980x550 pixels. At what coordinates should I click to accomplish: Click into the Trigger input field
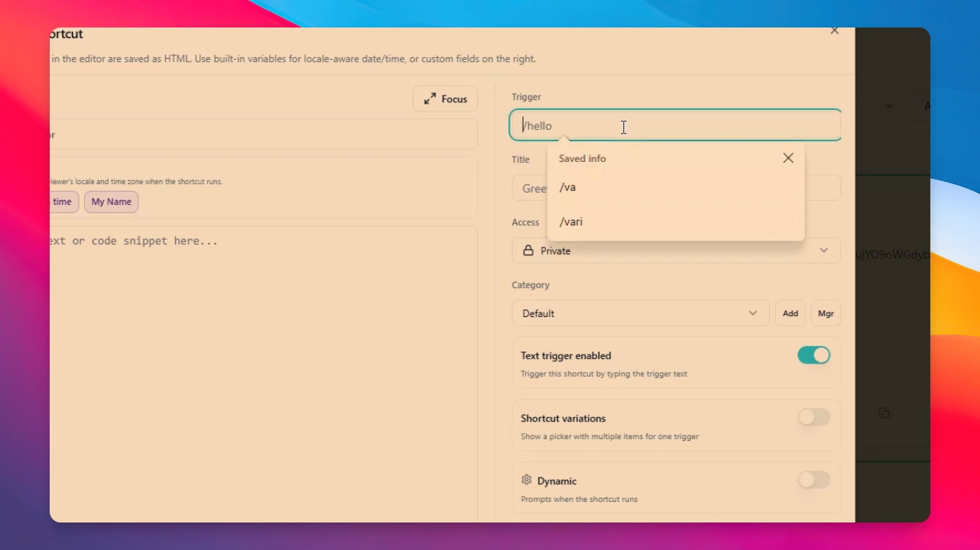(x=676, y=125)
